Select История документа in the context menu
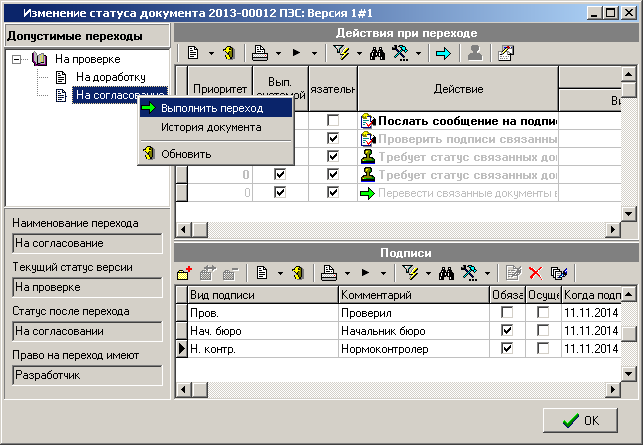Image resolution: width=643 pixels, height=445 pixels. (211, 127)
